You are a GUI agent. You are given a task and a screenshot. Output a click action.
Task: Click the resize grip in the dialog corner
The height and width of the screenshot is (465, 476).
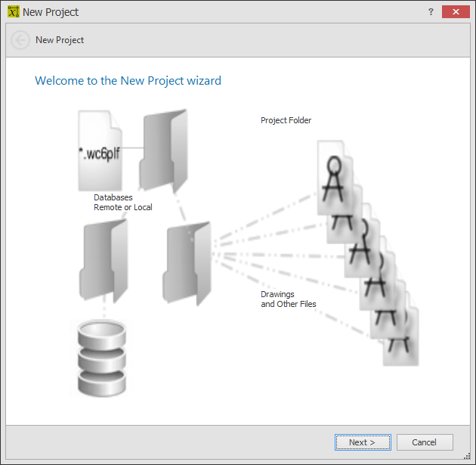coord(467,456)
